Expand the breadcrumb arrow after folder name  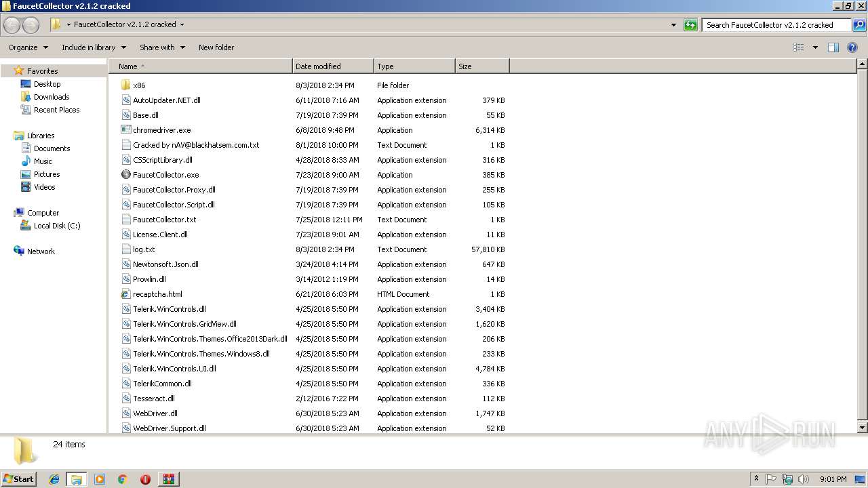(182, 24)
